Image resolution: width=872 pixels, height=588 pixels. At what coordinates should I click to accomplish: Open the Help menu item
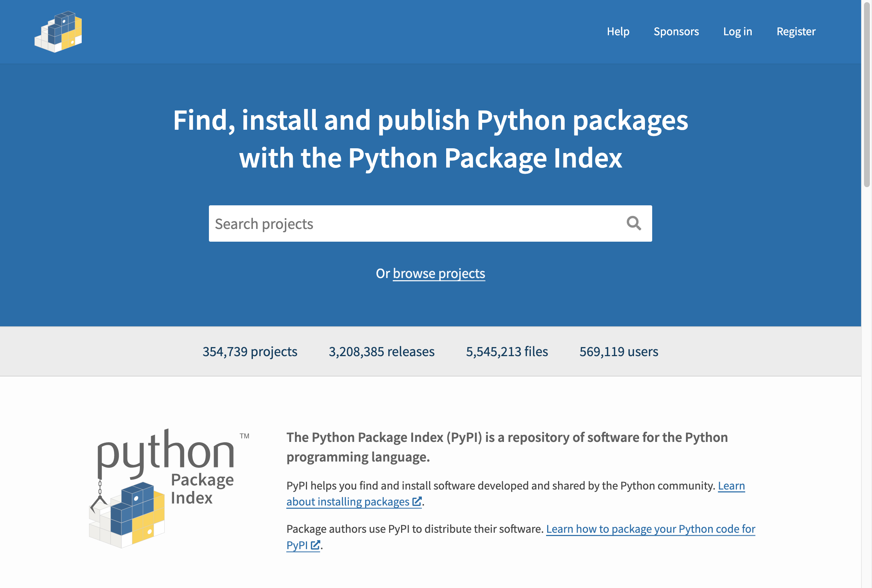(618, 32)
